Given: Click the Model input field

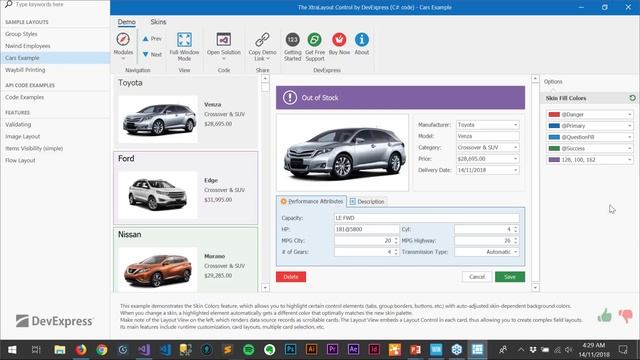Looking at the screenshot, I should click(488, 136).
